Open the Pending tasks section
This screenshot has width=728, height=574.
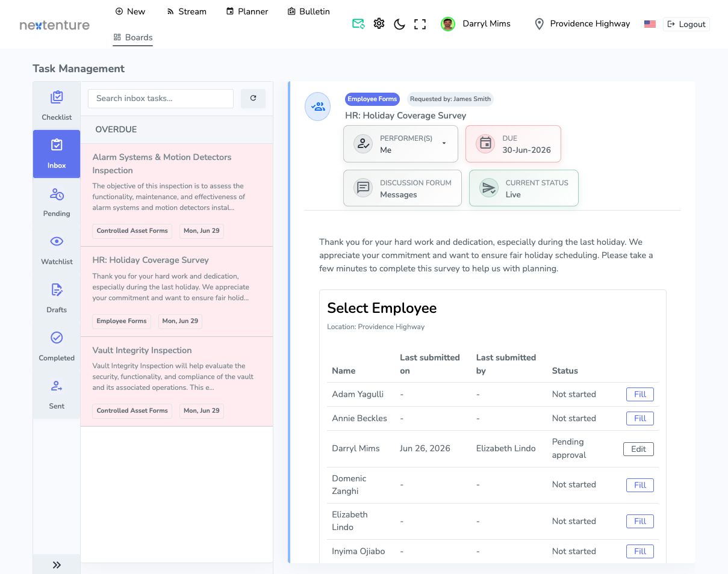pyautogui.click(x=57, y=202)
